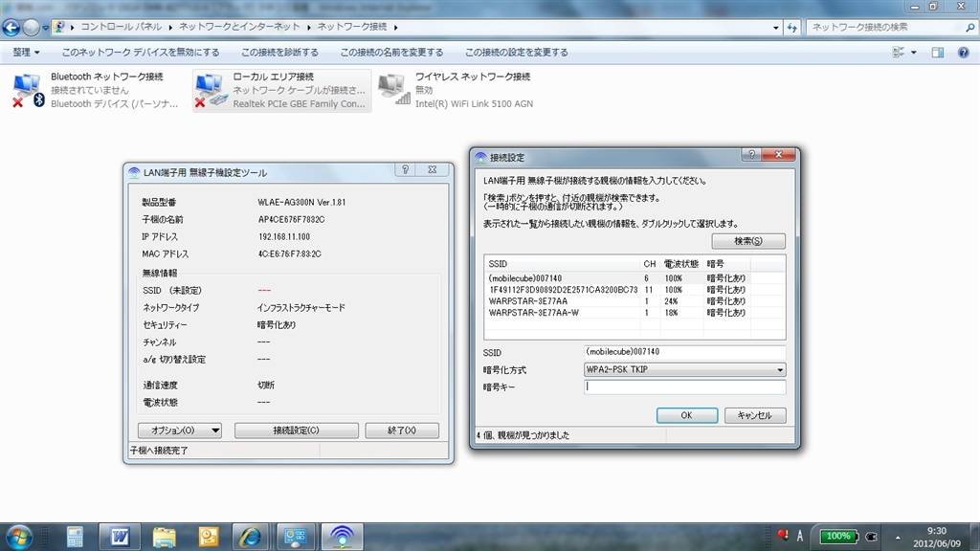Open Microsoft Word from taskbar
The height and width of the screenshot is (551, 980).
pyautogui.click(x=120, y=538)
